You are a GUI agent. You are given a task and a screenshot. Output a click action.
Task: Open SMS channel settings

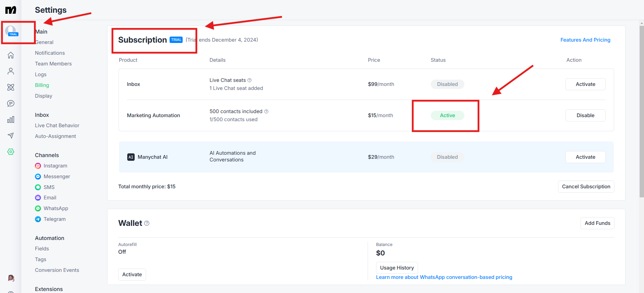pyautogui.click(x=49, y=187)
